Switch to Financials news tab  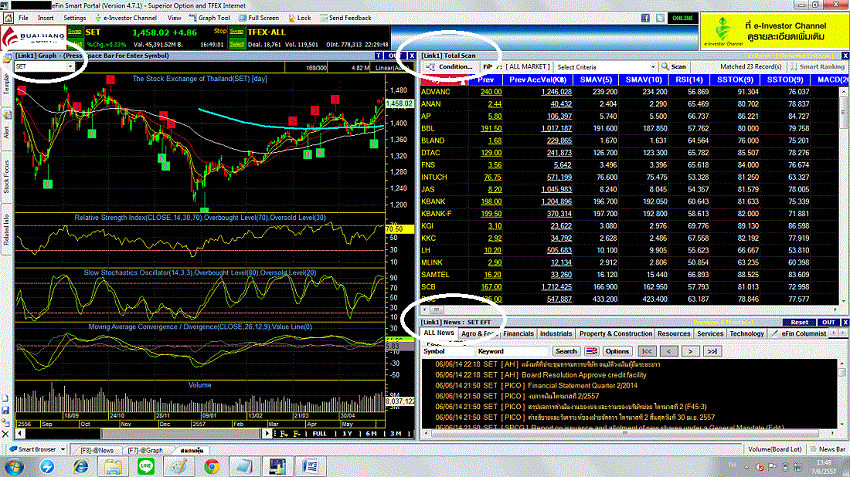[x=518, y=334]
